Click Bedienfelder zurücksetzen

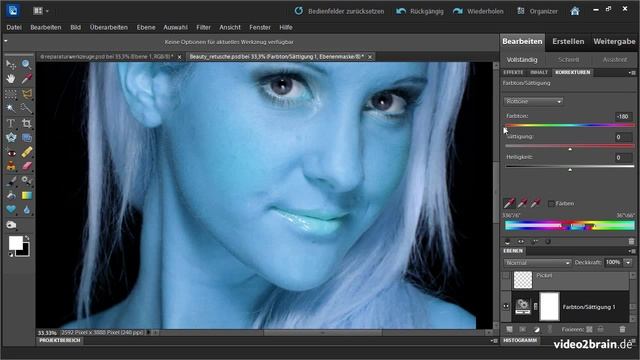339,11
